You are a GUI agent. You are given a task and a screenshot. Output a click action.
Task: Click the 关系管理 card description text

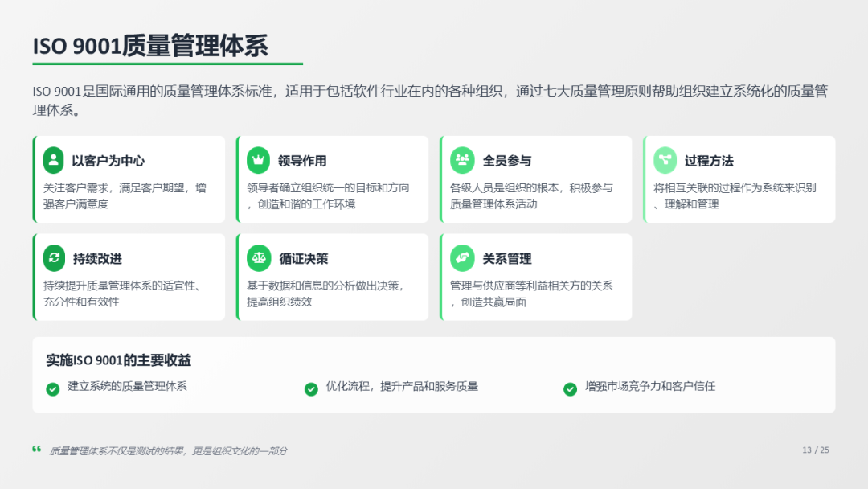tap(531, 294)
